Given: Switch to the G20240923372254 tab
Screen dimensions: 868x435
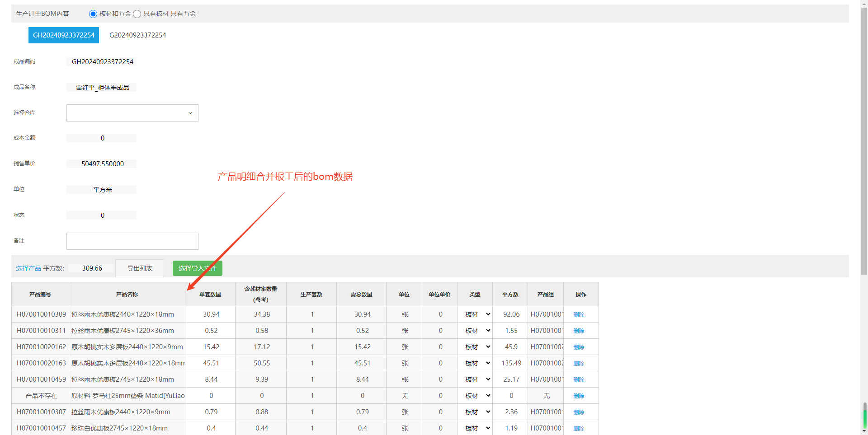Looking at the screenshot, I should coord(137,35).
